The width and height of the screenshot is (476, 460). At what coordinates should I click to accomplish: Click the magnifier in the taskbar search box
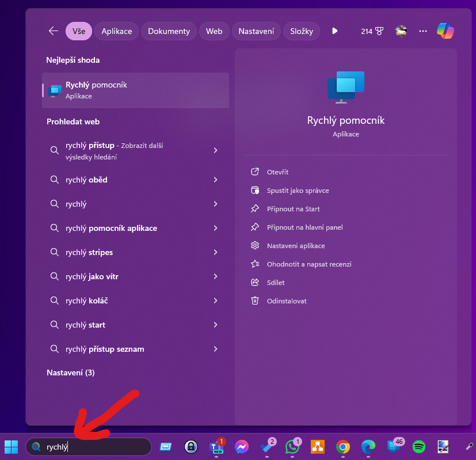coord(36,447)
